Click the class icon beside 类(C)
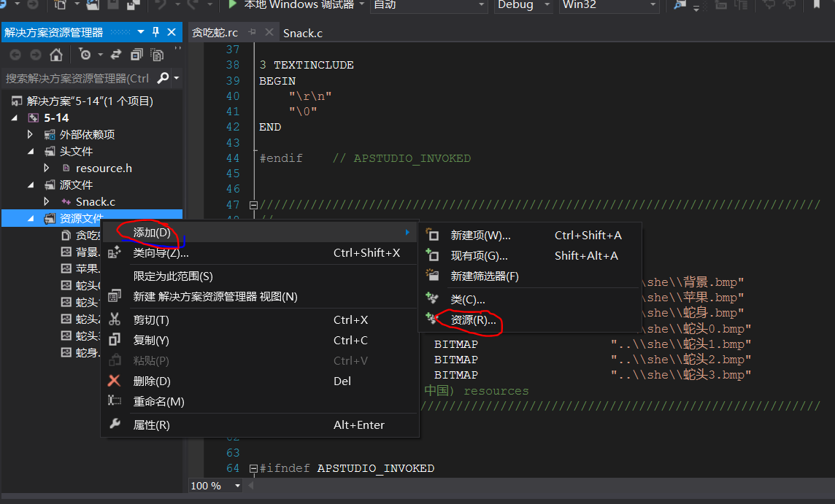Screen dimensions: 835x504 click(x=432, y=298)
